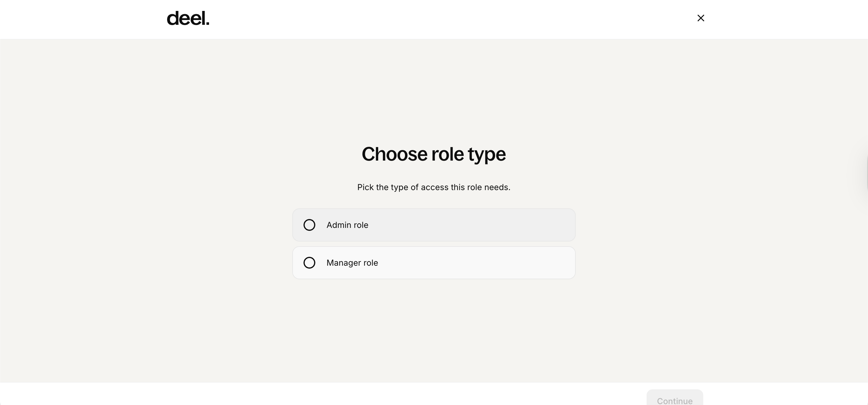Click the 'Choose role type' heading
Viewport: 868px width, 405px height.
(434, 154)
